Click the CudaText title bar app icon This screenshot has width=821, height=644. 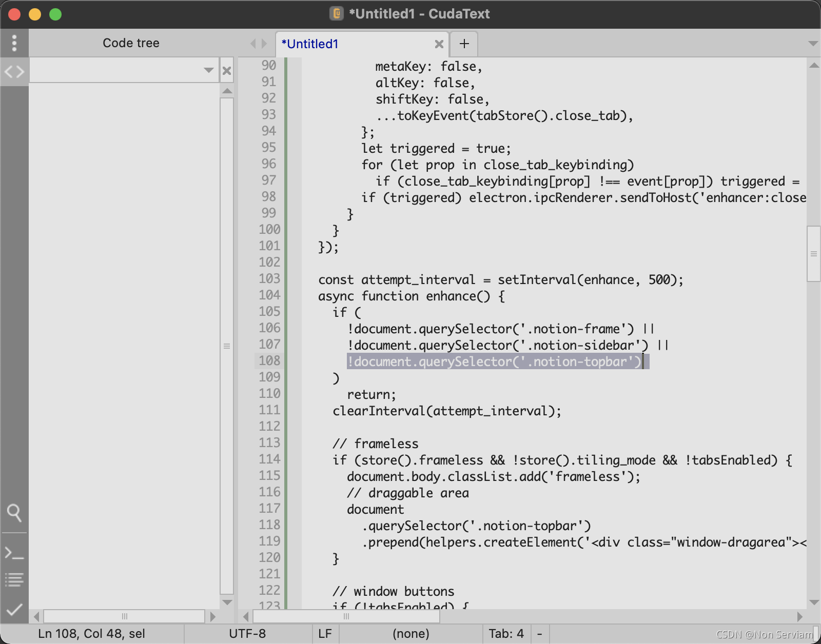337,13
